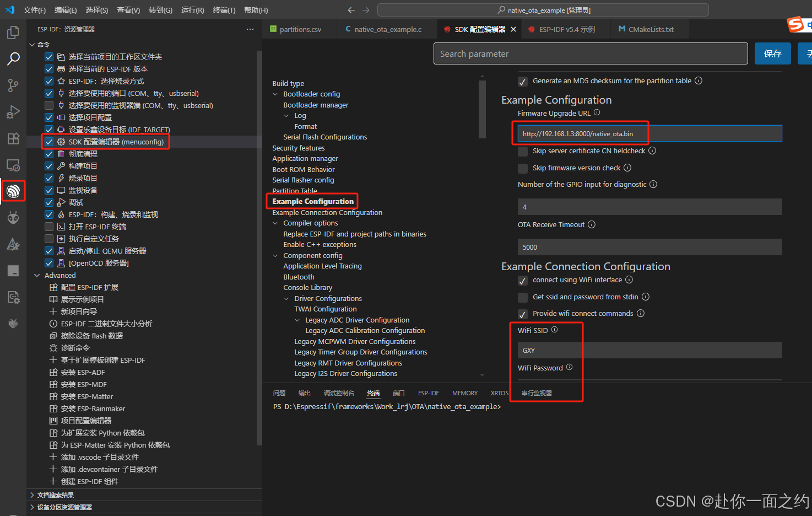Click the info icon next to Firmware Upgrade URL
The image size is (812, 516).
coord(597,112)
